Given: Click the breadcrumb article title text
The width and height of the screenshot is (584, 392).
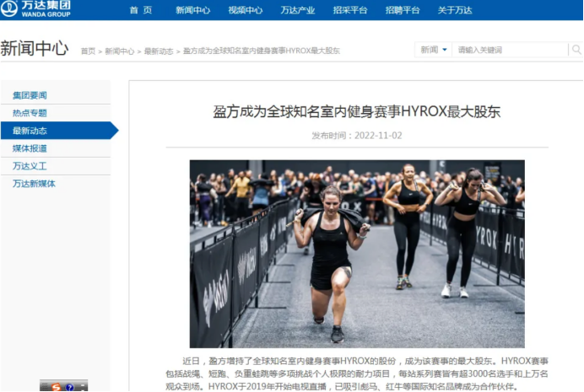Looking at the screenshot, I should 262,51.
